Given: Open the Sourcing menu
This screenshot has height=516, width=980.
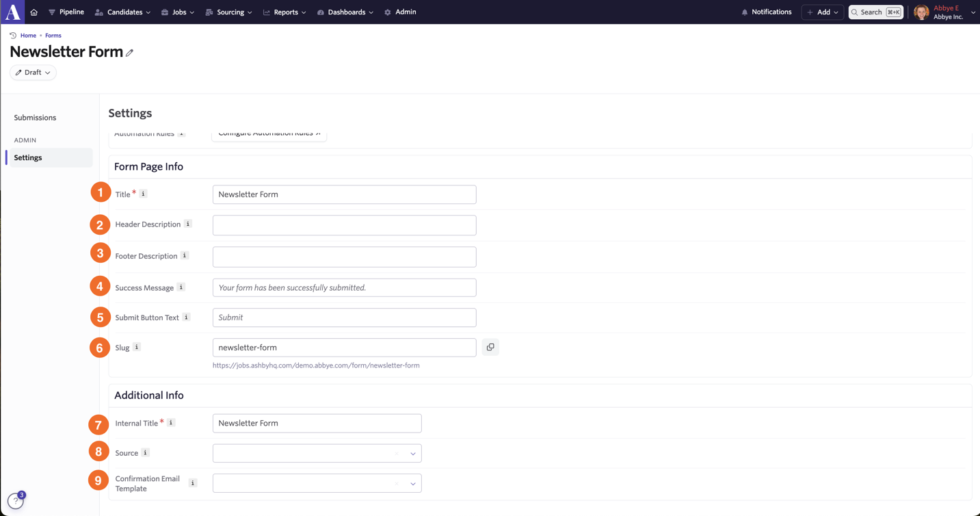Looking at the screenshot, I should click(228, 12).
